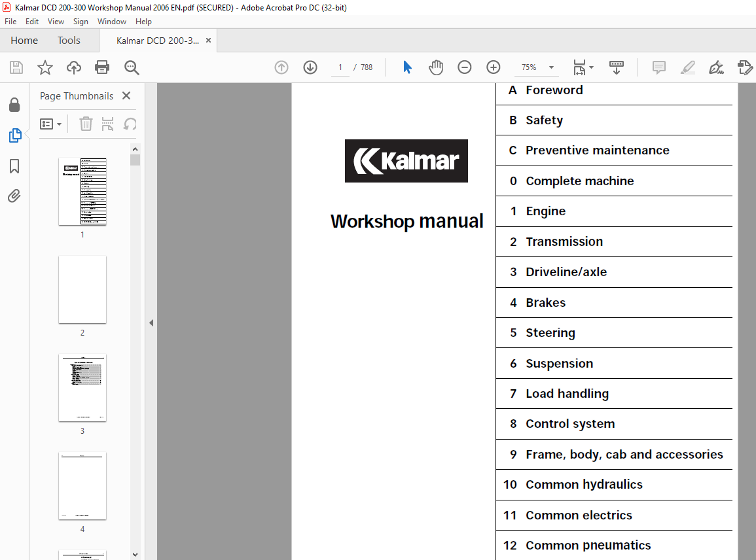Toggle Page Thumbnails panel icon

[15, 135]
